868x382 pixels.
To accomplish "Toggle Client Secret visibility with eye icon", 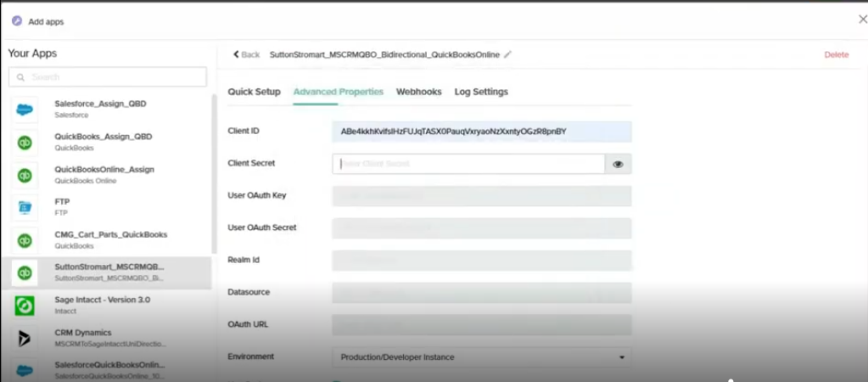I will pyautogui.click(x=618, y=164).
